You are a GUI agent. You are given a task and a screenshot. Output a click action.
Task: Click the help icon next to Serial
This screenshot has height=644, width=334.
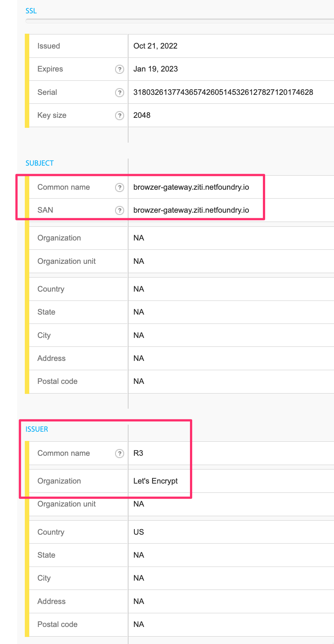pos(119,92)
